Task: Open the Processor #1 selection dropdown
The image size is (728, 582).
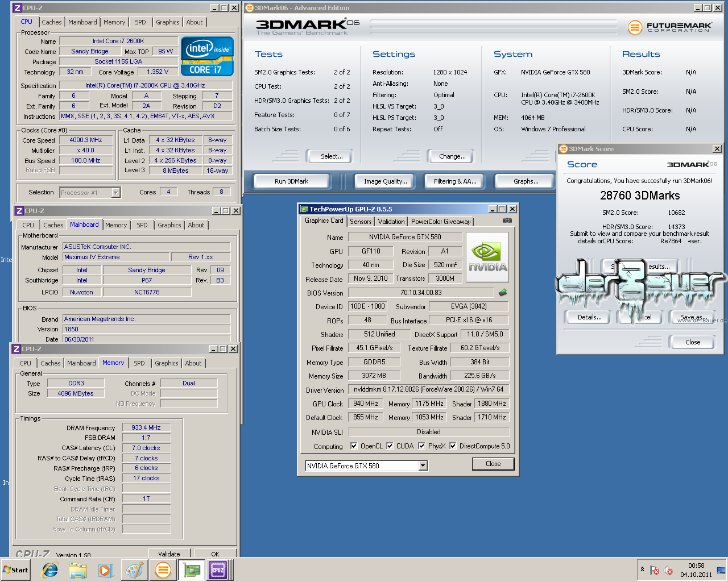Action: click(115, 193)
